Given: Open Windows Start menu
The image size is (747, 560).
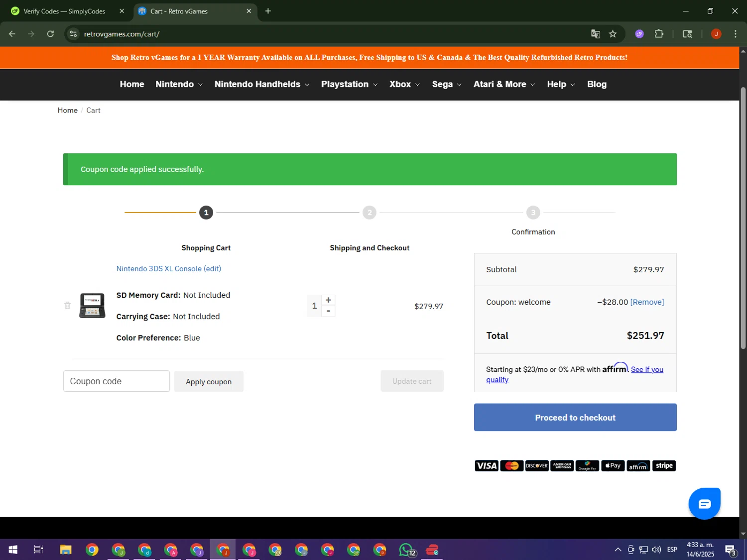Looking at the screenshot, I should (x=13, y=550).
